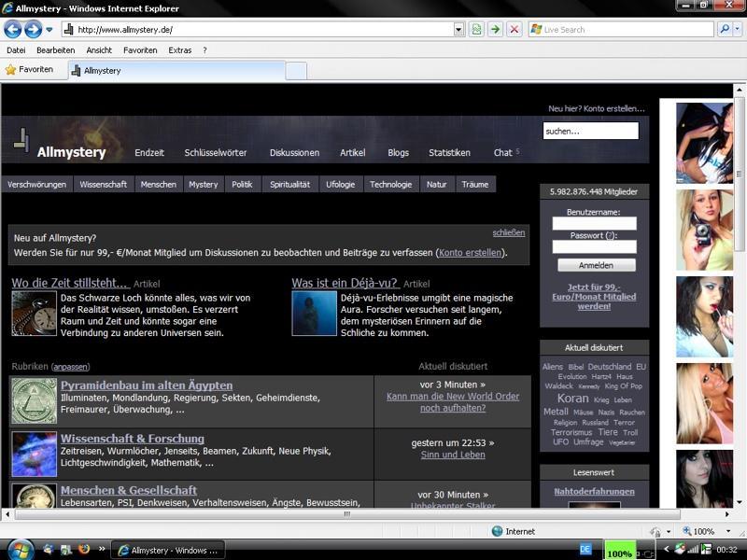Screen dimensions: 747x560
Task: Select the Natur category tab
Action: pyautogui.click(x=436, y=184)
